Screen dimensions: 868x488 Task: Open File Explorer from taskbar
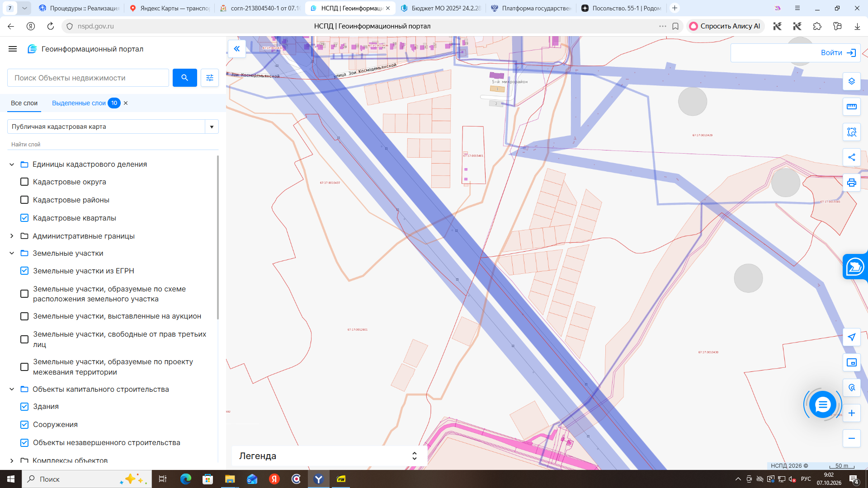230,479
